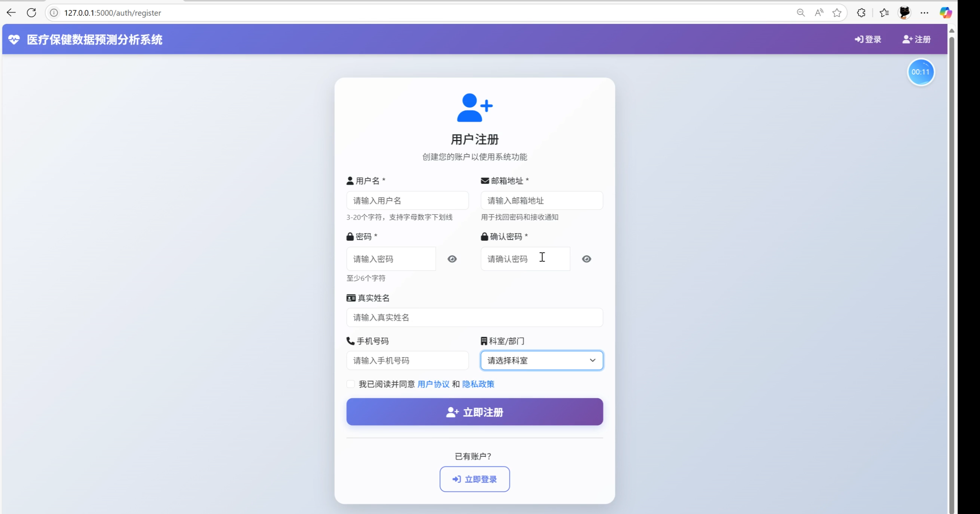Click the 3-20个字符 username hint text
The width and height of the screenshot is (980, 514).
(400, 217)
